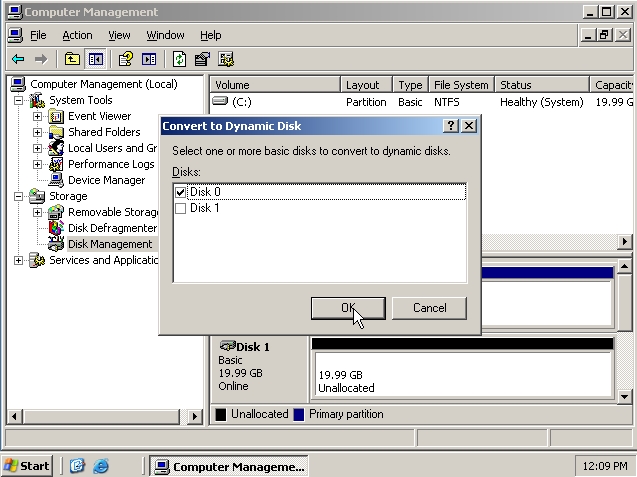Click the Disk Management icon in tree
Screen dimensions: 637x477
click(x=56, y=244)
